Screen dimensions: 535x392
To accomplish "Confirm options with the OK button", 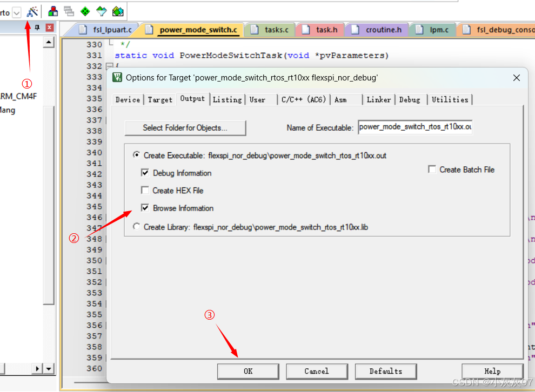I will 248,371.
